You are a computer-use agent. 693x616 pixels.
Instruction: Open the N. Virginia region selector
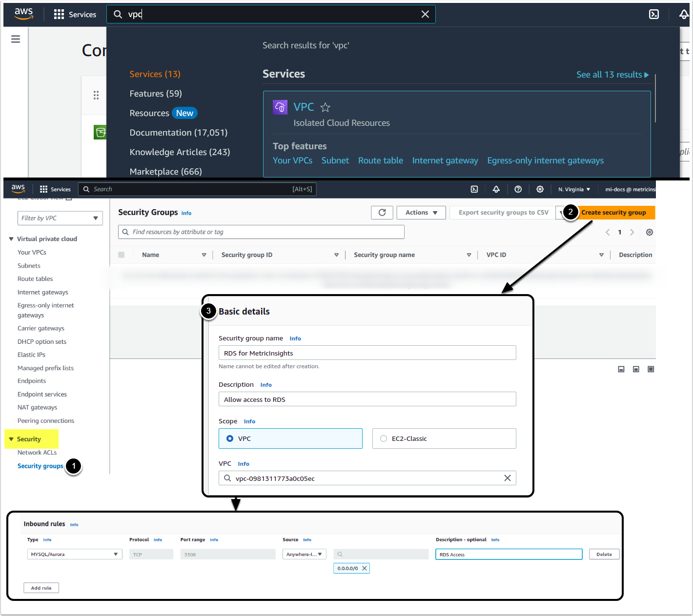point(574,189)
